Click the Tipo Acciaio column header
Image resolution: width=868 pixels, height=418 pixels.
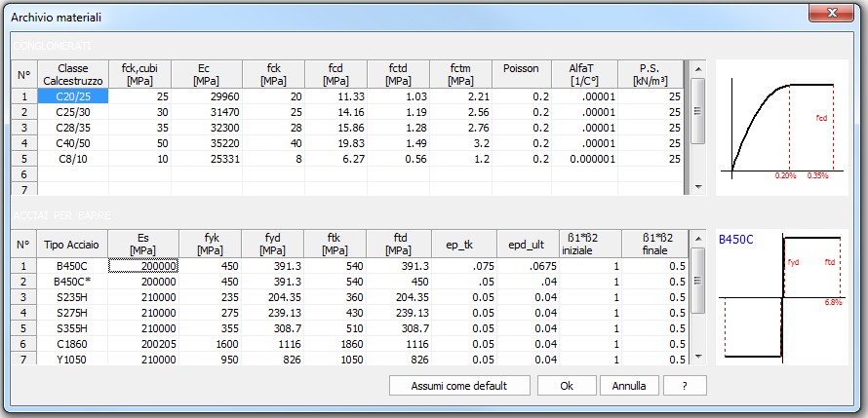pos(72,244)
